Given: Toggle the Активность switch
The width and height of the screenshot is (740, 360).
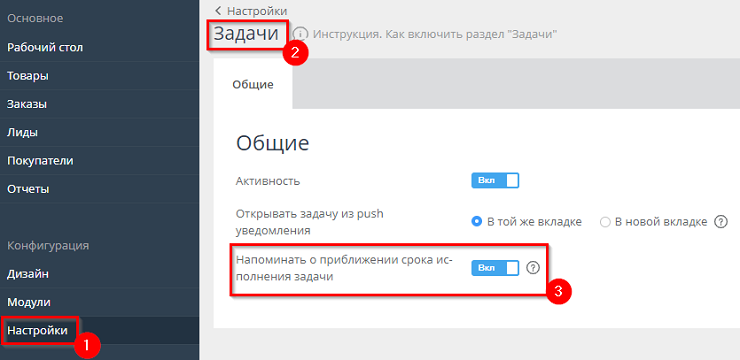Looking at the screenshot, I should (x=495, y=181).
